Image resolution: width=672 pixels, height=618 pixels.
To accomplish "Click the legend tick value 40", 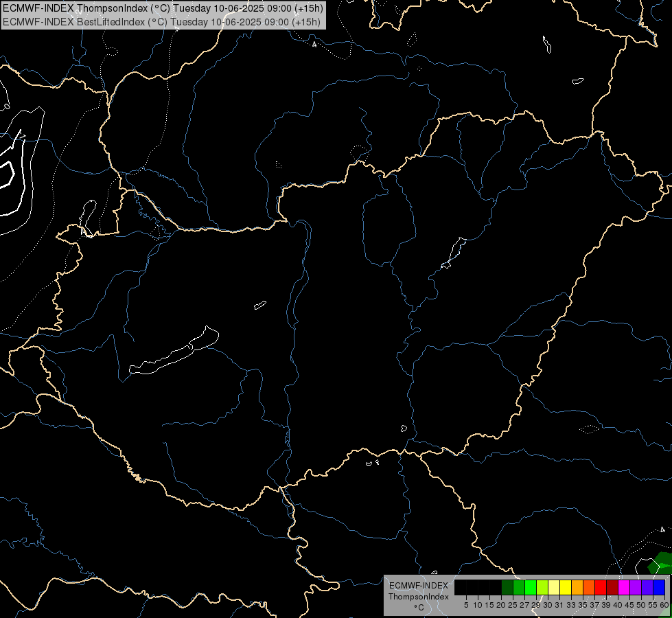I will 617,605.
